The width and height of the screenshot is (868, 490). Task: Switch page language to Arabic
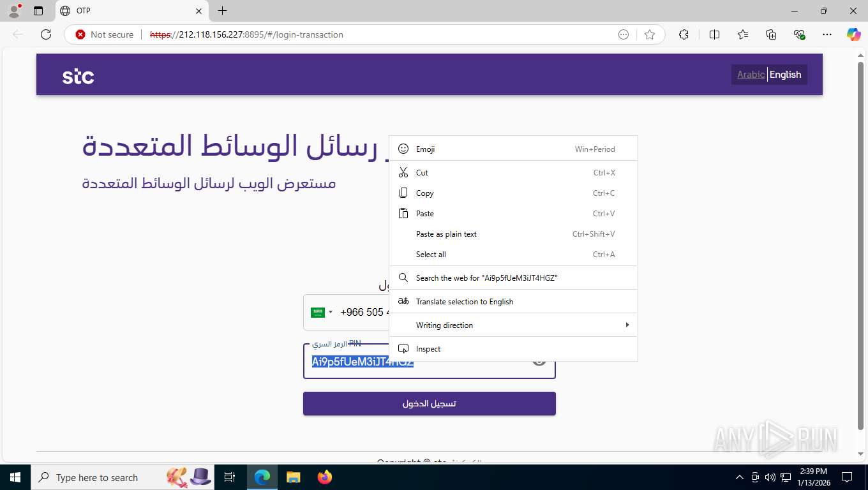pos(751,75)
